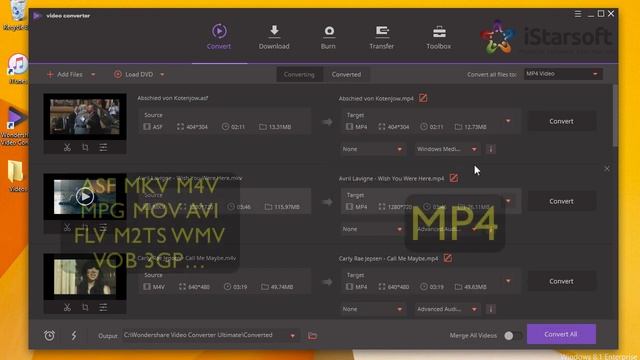Expand target format dropdown for Abschied von Kotenjow

point(508,121)
